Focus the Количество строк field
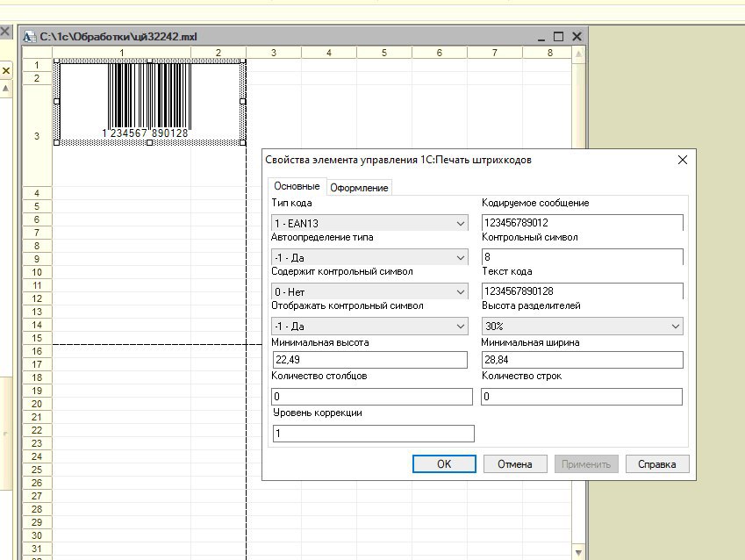Screen dimensions: 745x560 coord(582,397)
